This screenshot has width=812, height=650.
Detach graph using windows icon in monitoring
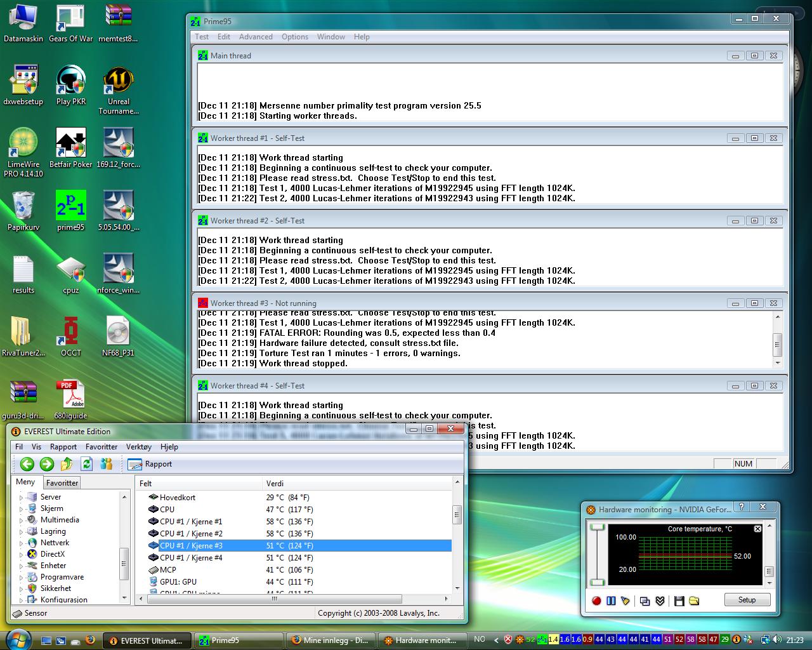[645, 600]
